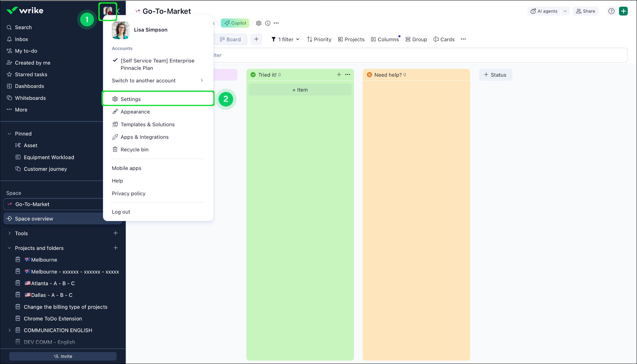Expand the Tools section
Viewport: 637px width, 364px height.
(x=9, y=233)
